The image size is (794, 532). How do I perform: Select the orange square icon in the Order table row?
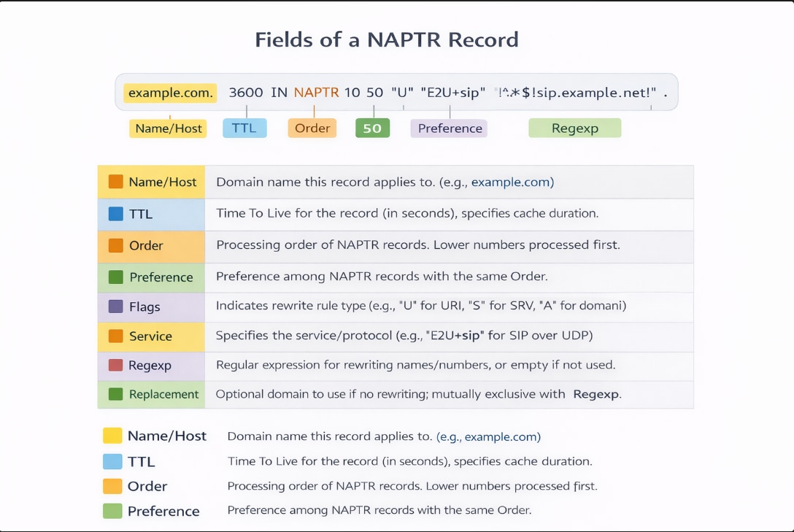[x=115, y=246]
